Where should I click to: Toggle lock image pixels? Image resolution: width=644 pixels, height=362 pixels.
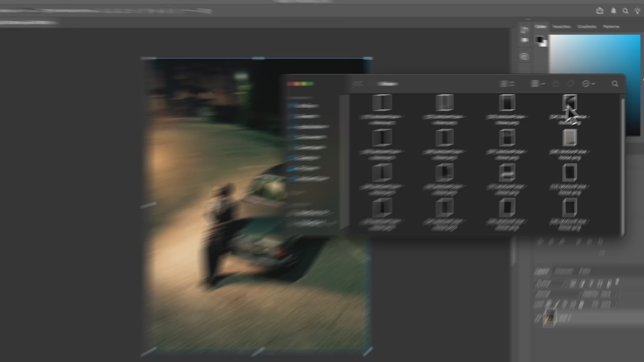coord(557,304)
